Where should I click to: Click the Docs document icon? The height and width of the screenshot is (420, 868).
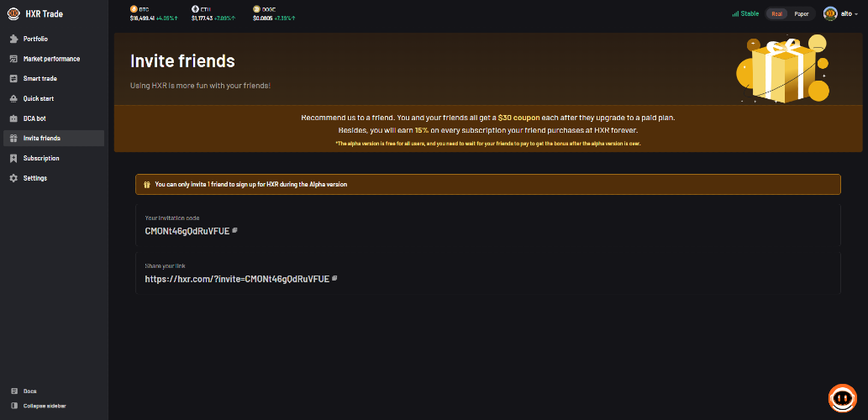[14, 391]
